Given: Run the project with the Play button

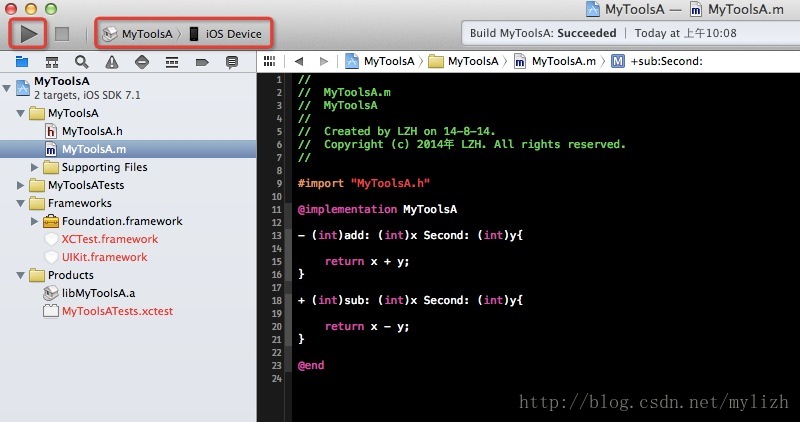Looking at the screenshot, I should pos(29,34).
